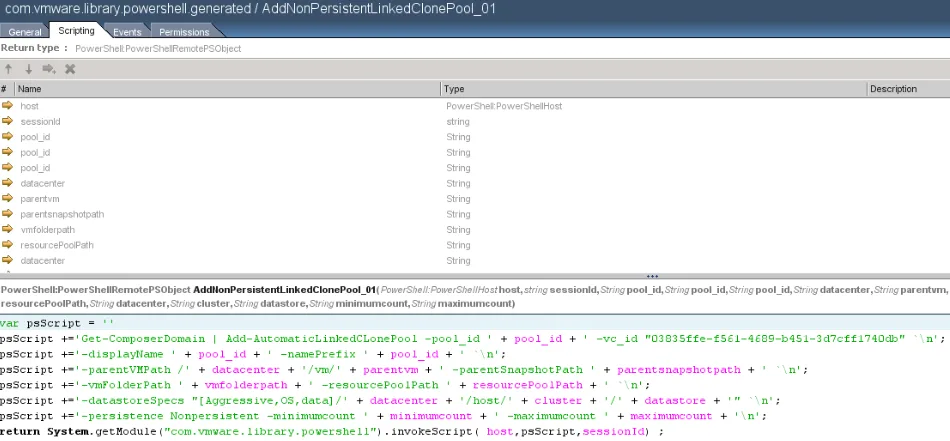Viewport: 950px width, 441px height.
Task: Click the add parameter toolbar icon
Action: click(x=49, y=69)
